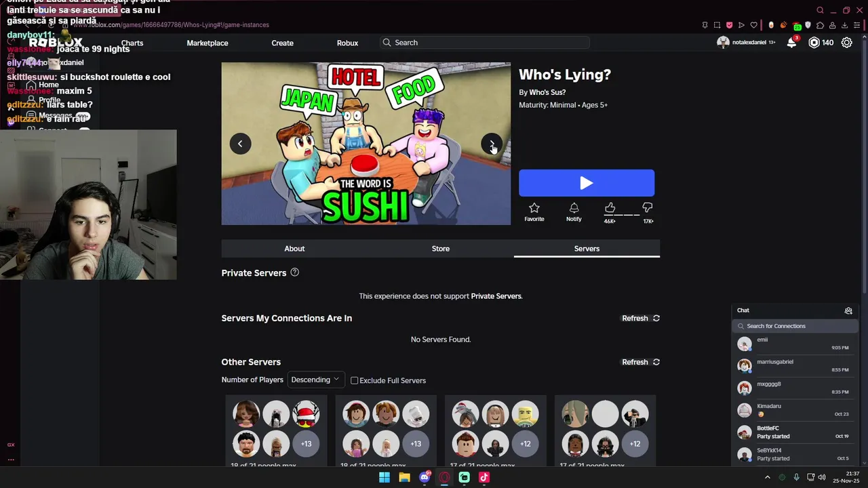Refresh the Other Servers list
868x488 pixels.
coord(641,362)
